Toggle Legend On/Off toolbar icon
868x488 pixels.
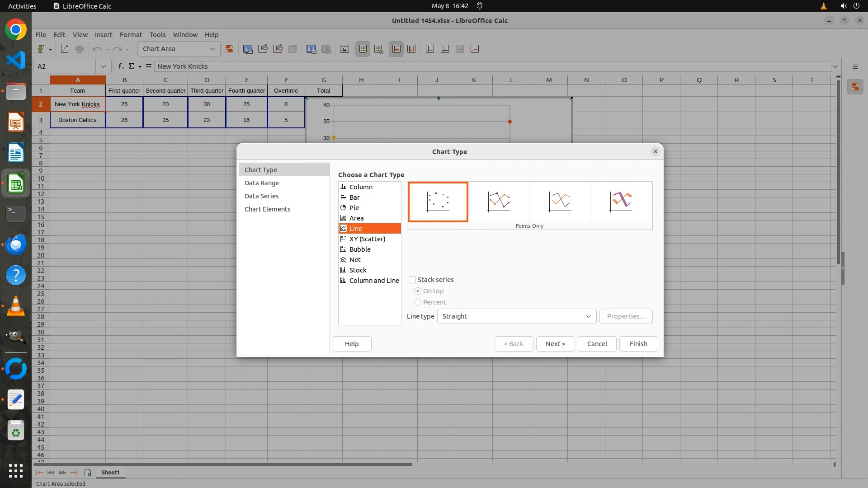(x=363, y=49)
